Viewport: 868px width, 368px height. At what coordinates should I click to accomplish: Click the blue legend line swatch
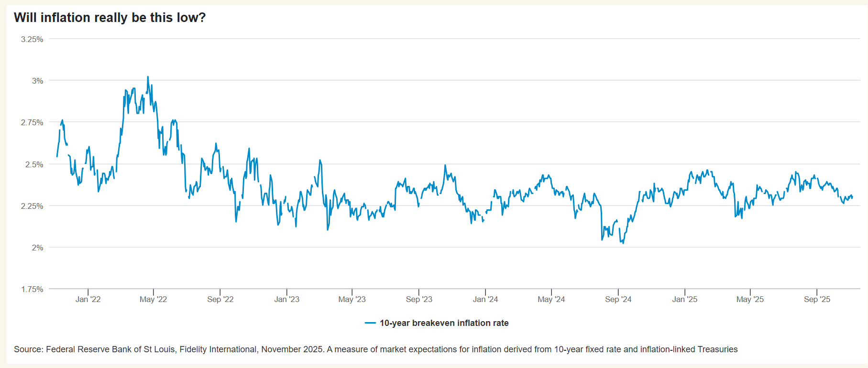[370, 323]
